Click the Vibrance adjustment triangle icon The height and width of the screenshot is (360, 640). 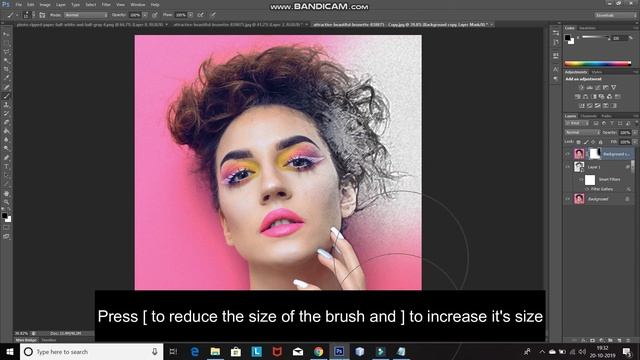click(613, 87)
